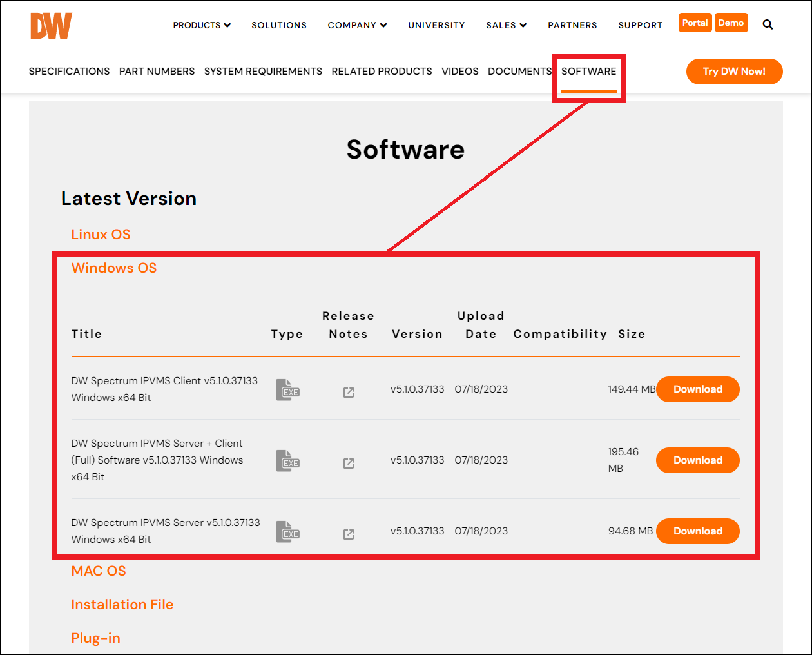This screenshot has height=655, width=812.
Task: Open release notes for IPVMS Server
Action: pos(349,534)
